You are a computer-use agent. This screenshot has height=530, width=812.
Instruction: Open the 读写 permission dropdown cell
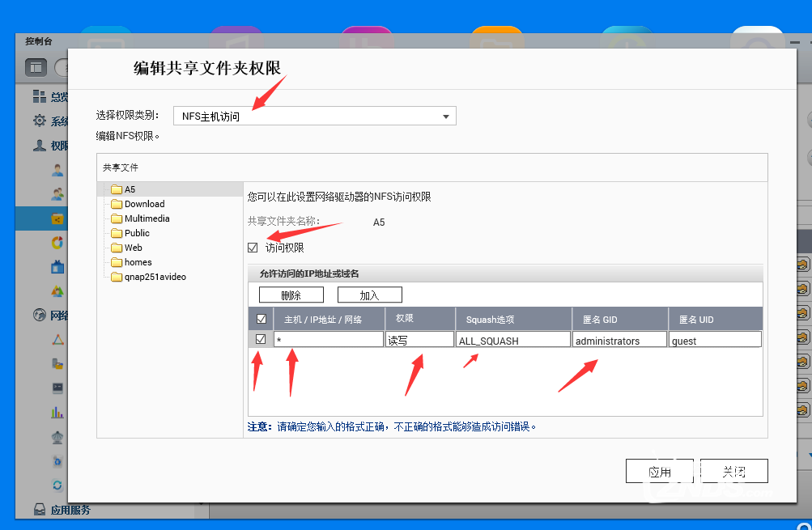(x=419, y=340)
